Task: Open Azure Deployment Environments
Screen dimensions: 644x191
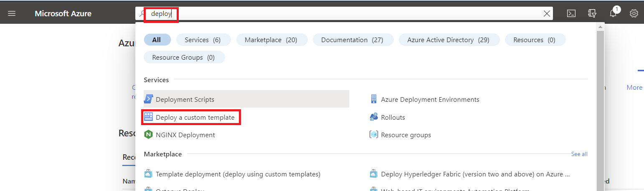Action: coord(430,99)
